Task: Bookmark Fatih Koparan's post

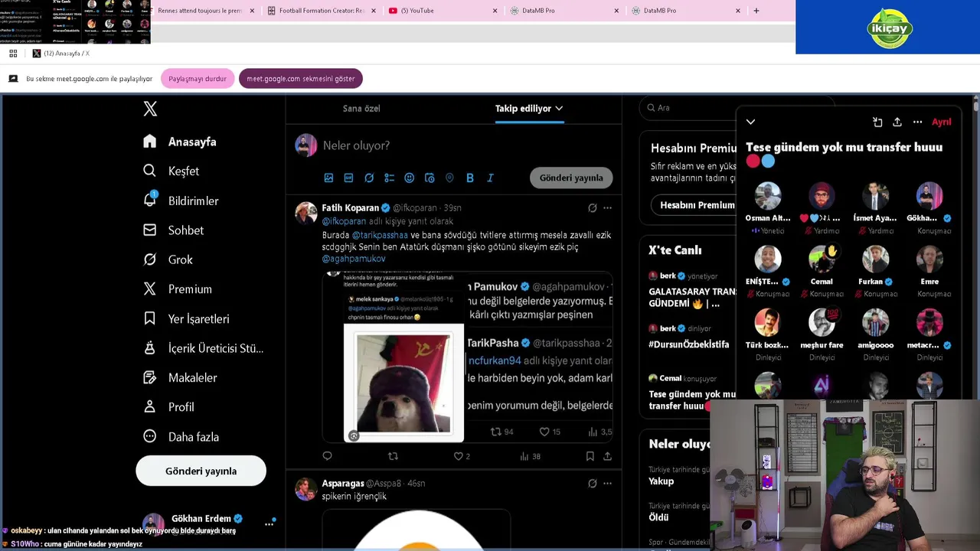Action: click(x=590, y=456)
